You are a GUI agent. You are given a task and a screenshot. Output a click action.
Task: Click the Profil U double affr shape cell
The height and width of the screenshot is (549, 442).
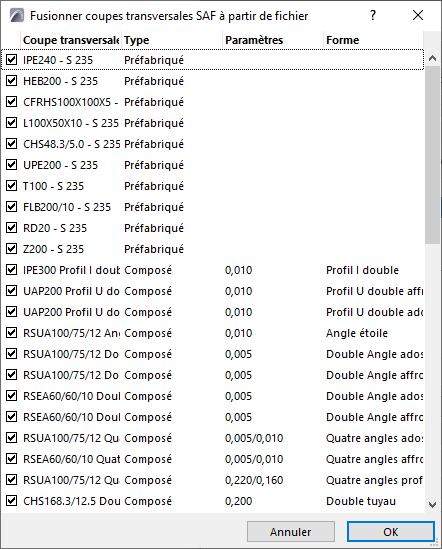374,291
